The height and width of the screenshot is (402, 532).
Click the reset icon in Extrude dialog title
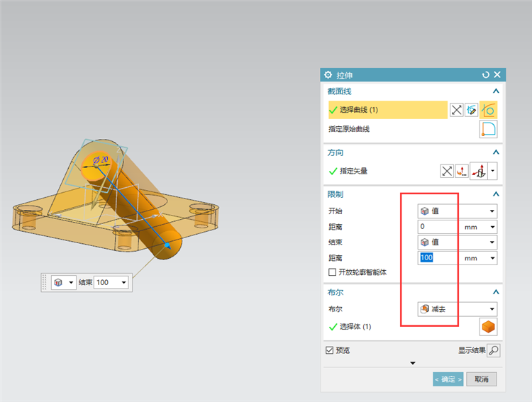(485, 74)
